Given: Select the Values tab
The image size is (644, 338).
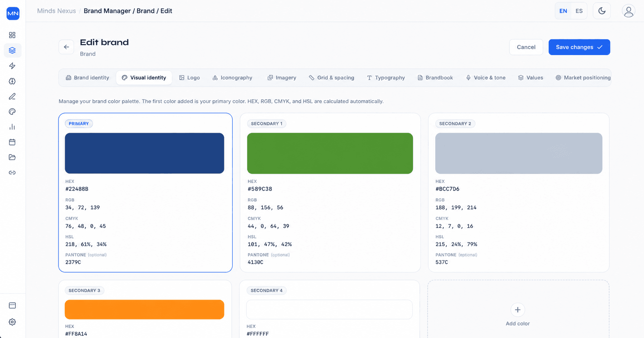Looking at the screenshot, I should (x=531, y=78).
